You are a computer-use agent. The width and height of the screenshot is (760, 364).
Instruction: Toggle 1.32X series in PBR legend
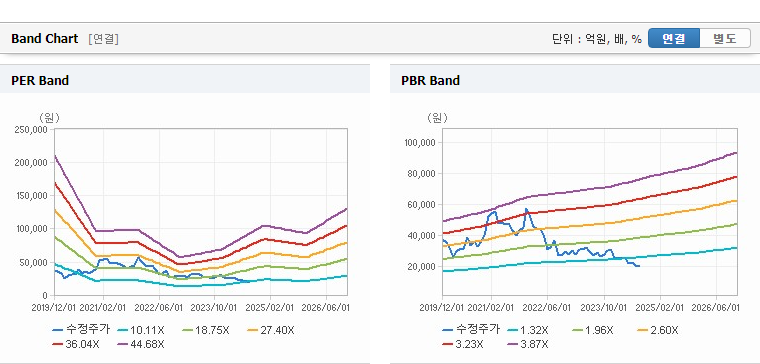(528, 330)
